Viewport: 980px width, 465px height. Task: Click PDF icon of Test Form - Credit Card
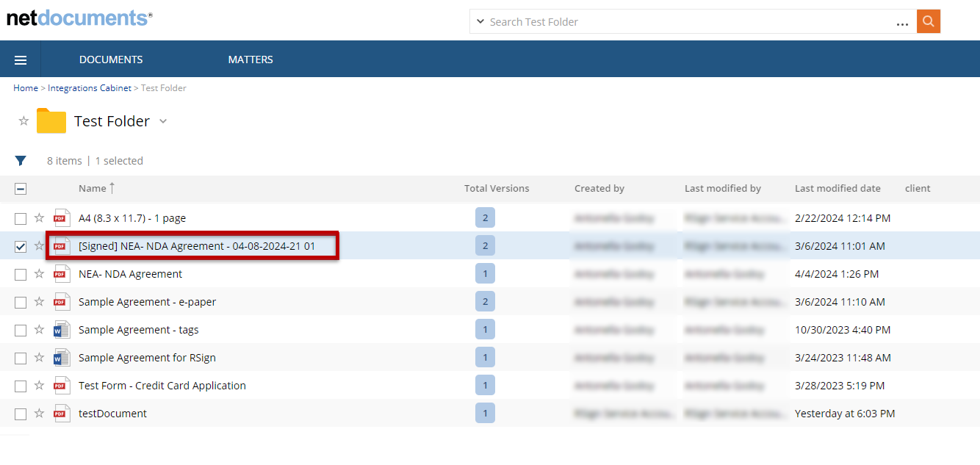[62, 386]
